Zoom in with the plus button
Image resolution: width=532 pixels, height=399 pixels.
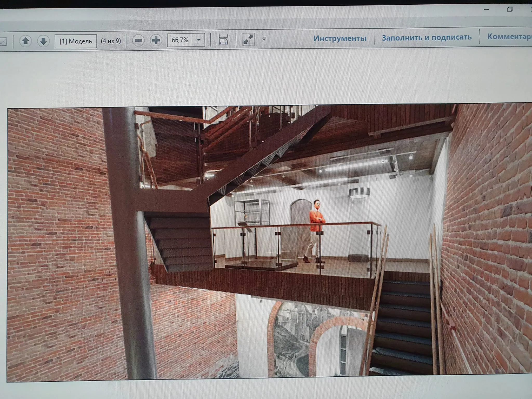click(x=156, y=40)
